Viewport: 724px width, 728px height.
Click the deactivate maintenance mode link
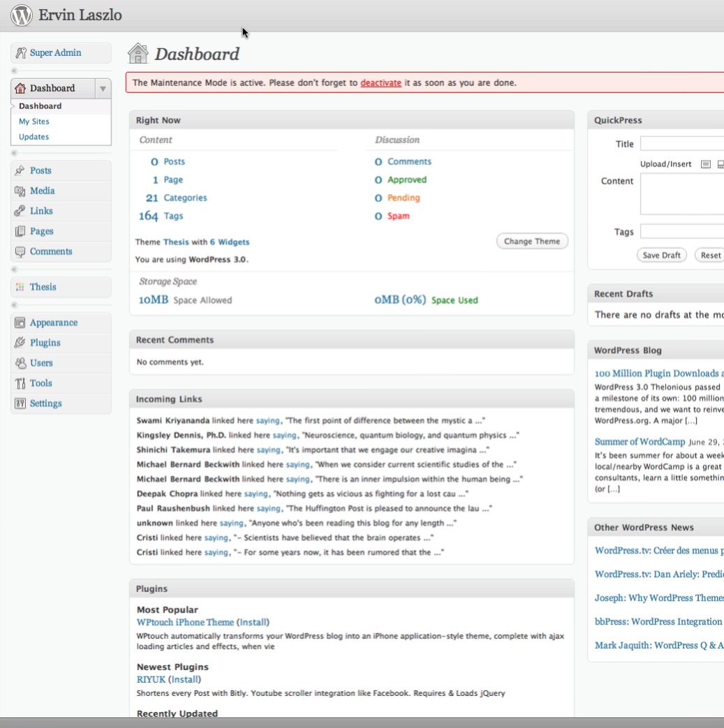[x=381, y=82]
